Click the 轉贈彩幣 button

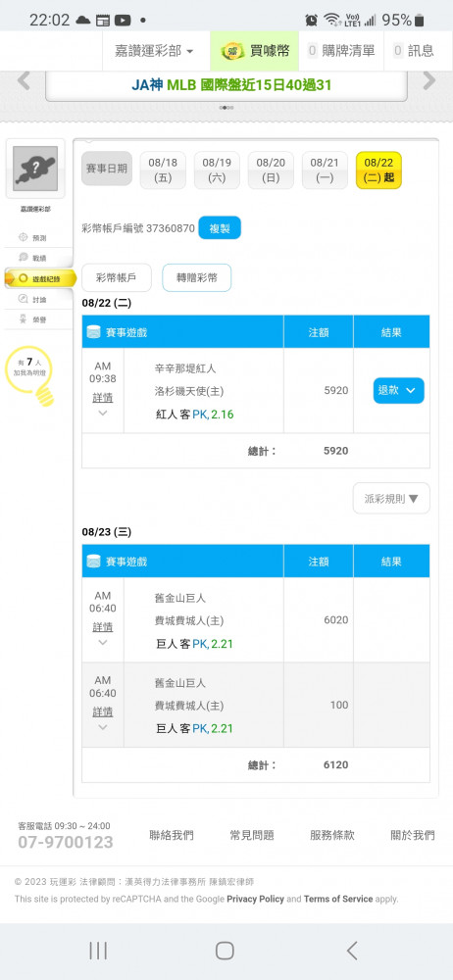pos(196,278)
